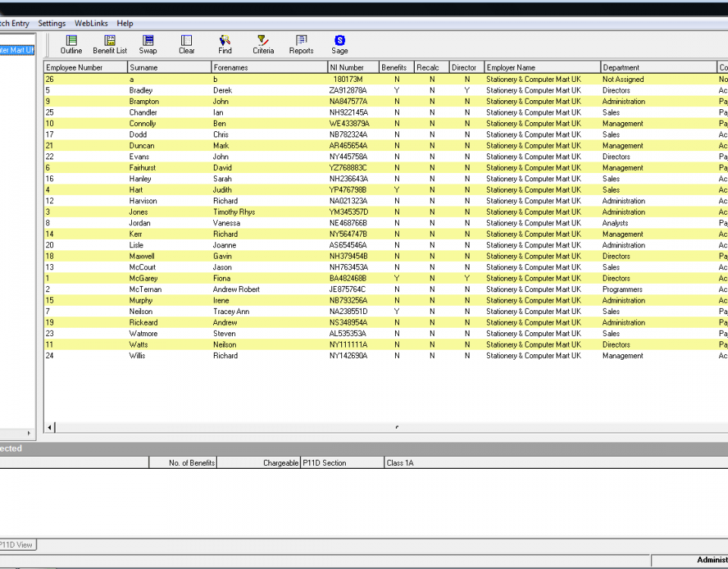Select surname Brampton row
The image size is (728, 569).
[144, 101]
